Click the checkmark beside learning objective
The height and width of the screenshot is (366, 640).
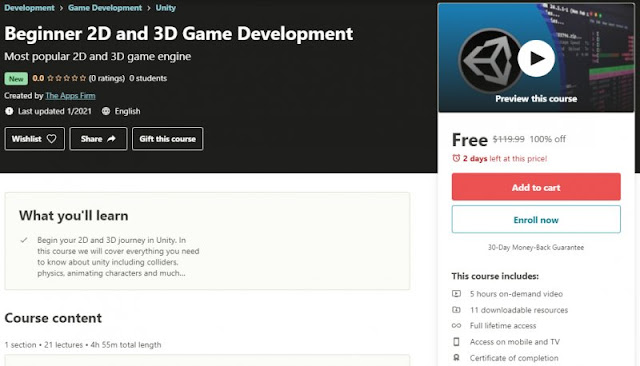coord(24,240)
